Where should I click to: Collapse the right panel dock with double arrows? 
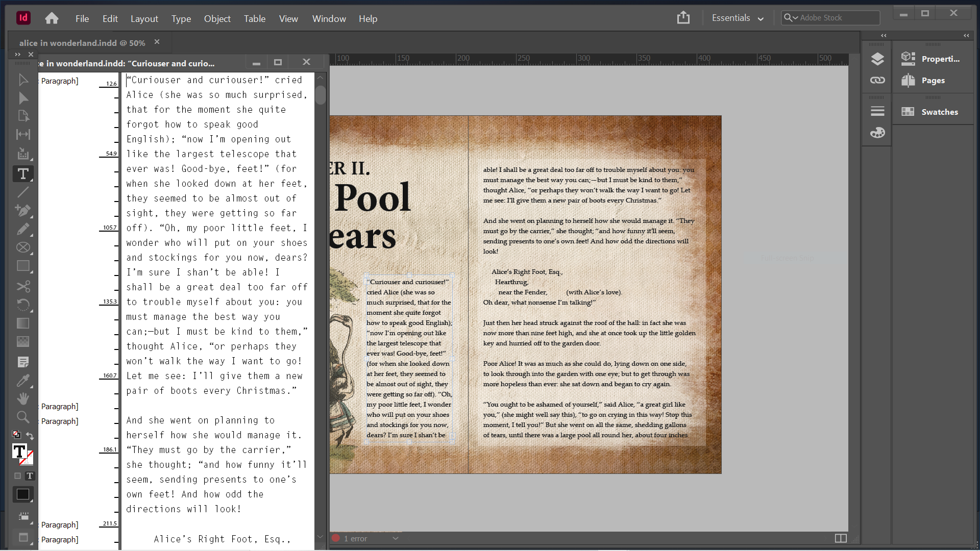coord(966,35)
